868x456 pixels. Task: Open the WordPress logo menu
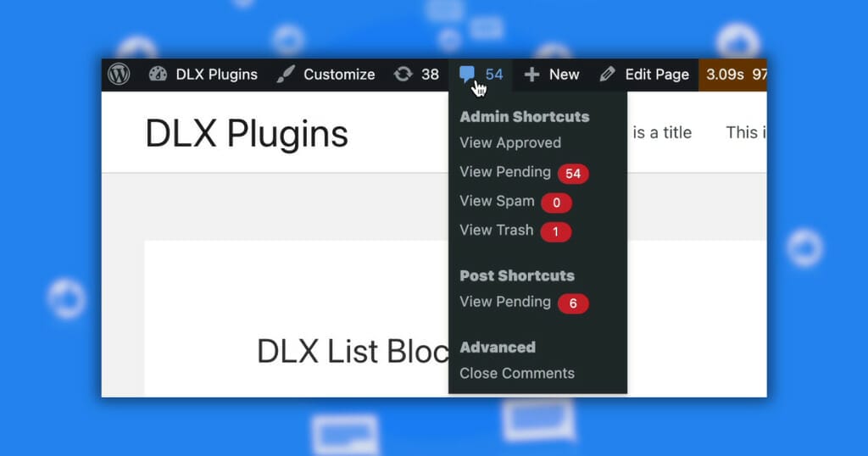[119, 74]
